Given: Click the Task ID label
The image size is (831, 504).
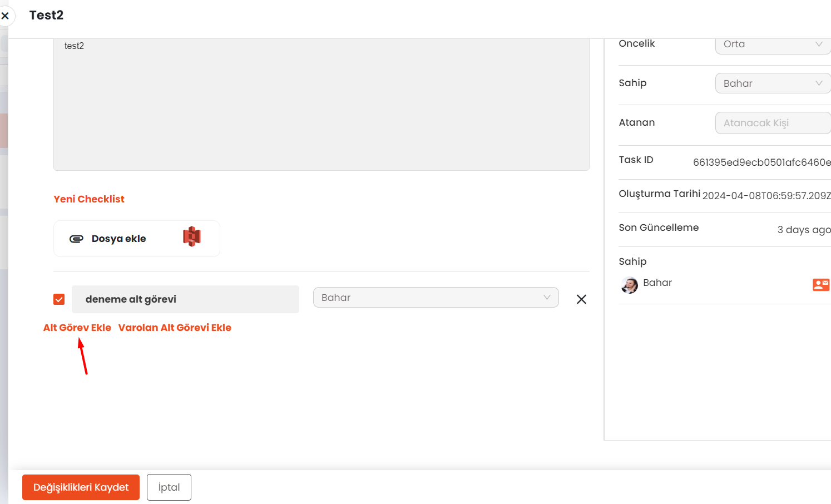Looking at the screenshot, I should click(636, 160).
